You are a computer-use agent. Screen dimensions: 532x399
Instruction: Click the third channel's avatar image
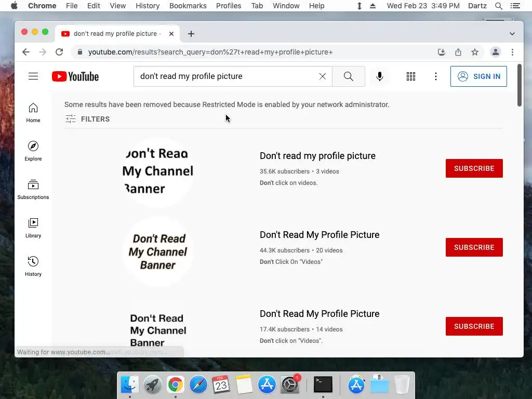[158, 326]
